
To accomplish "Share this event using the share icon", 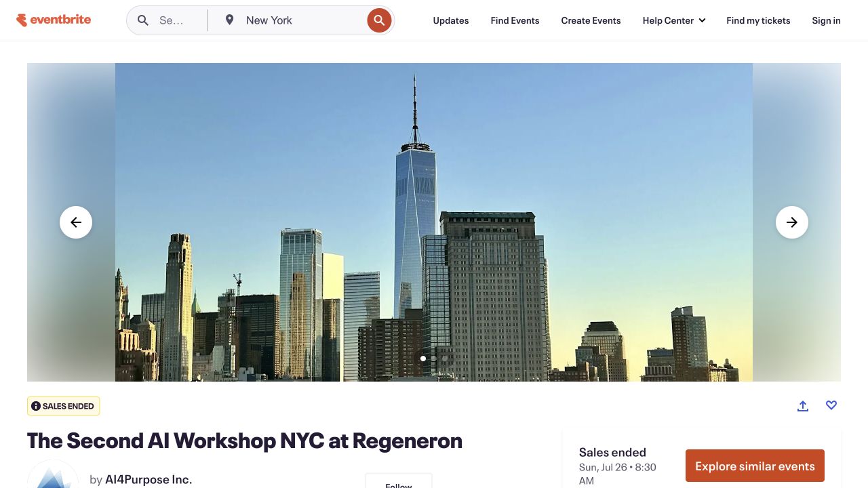I will point(803,405).
